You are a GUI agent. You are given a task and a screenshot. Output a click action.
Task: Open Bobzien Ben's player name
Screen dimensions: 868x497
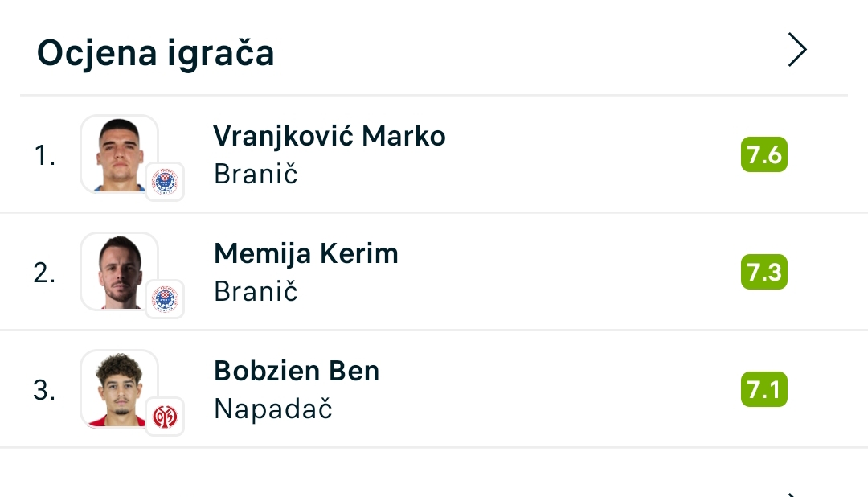[x=297, y=371]
